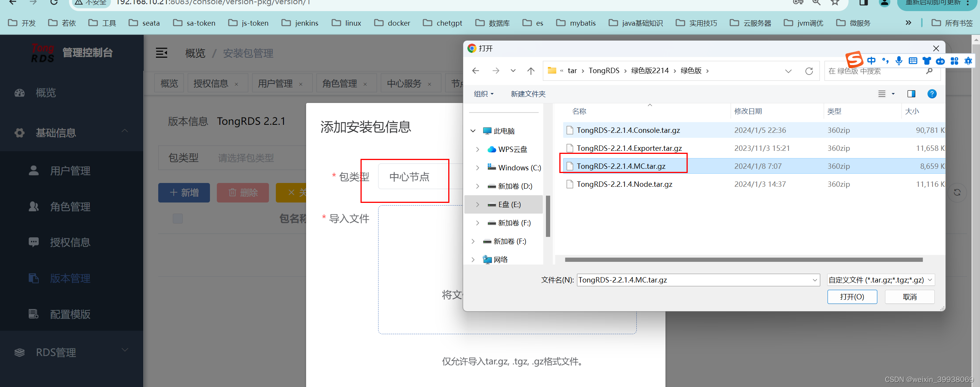Screen dimensions: 980x387
Task: Toggle Sogou Chinese/English mode icon
Action: [872, 61]
